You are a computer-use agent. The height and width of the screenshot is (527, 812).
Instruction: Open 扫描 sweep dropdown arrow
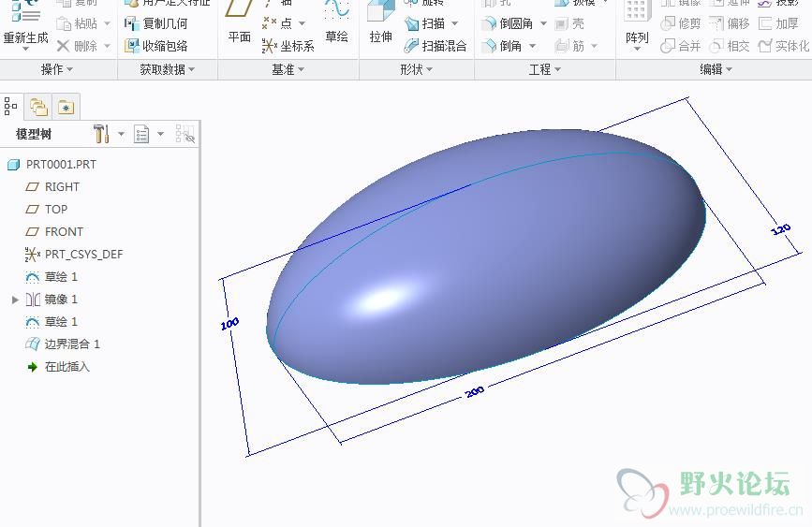454,23
